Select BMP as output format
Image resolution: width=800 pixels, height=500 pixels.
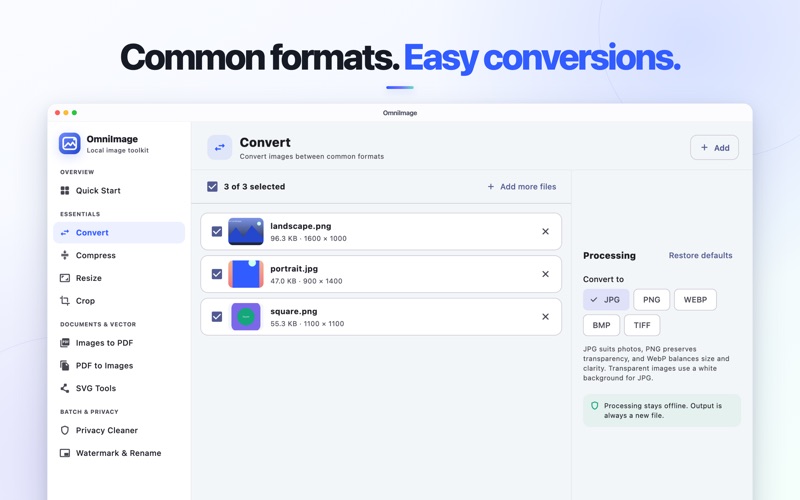tap(602, 325)
